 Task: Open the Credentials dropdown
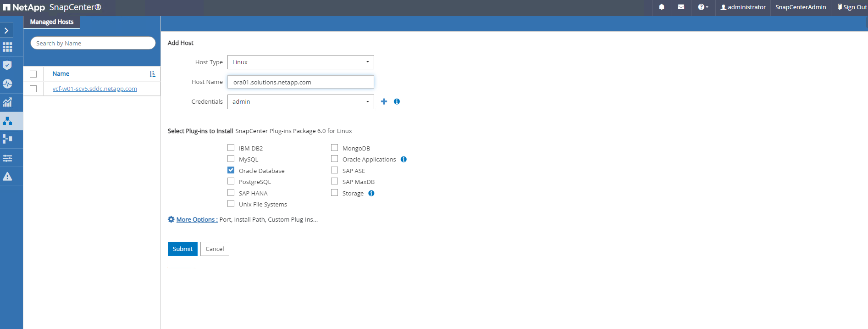tap(300, 102)
